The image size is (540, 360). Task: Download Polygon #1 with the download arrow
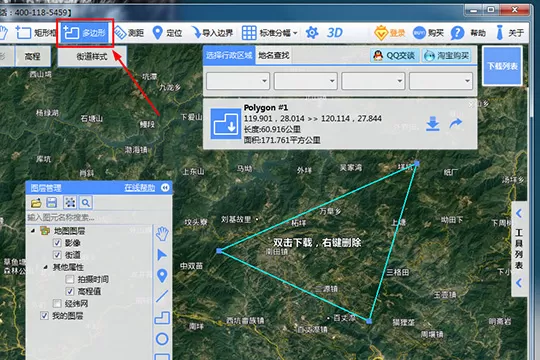pos(433,124)
